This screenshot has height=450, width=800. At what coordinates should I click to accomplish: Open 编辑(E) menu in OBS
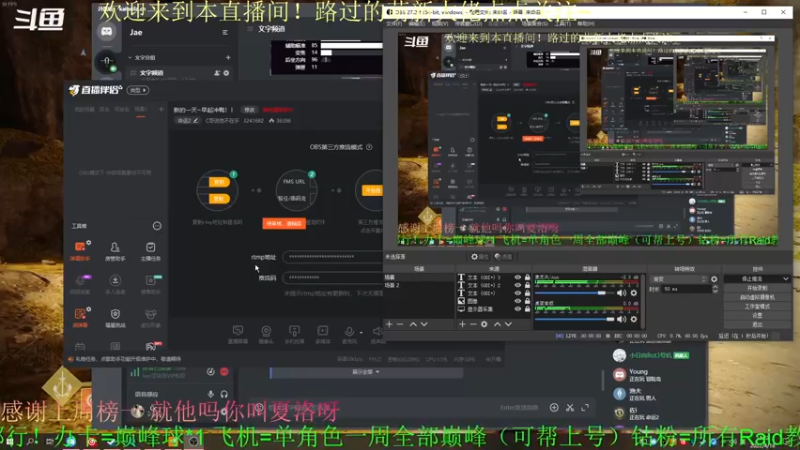point(416,23)
